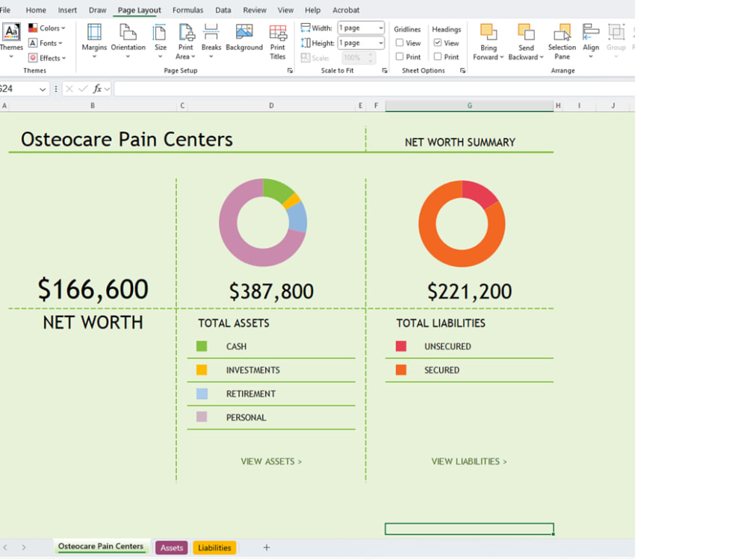The width and height of the screenshot is (747, 560).
Task: Follow the VIEW LIABILITIES link
Action: tap(469, 461)
